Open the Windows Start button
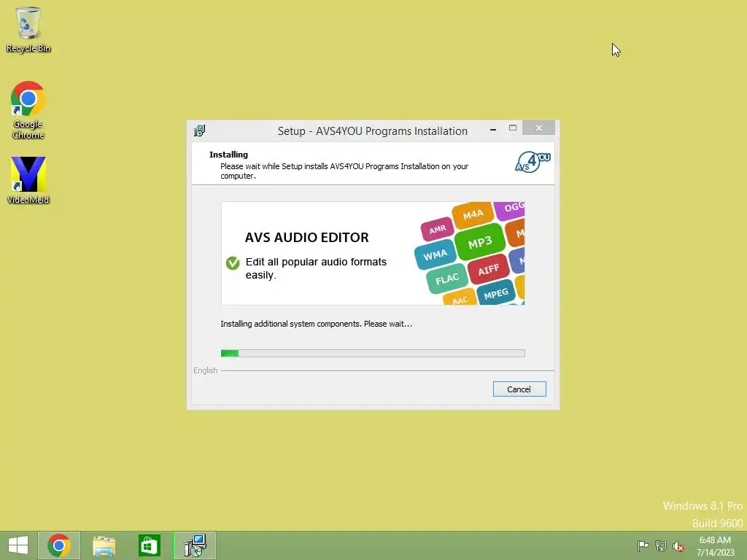Screen dimensions: 747x560 [18, 545]
